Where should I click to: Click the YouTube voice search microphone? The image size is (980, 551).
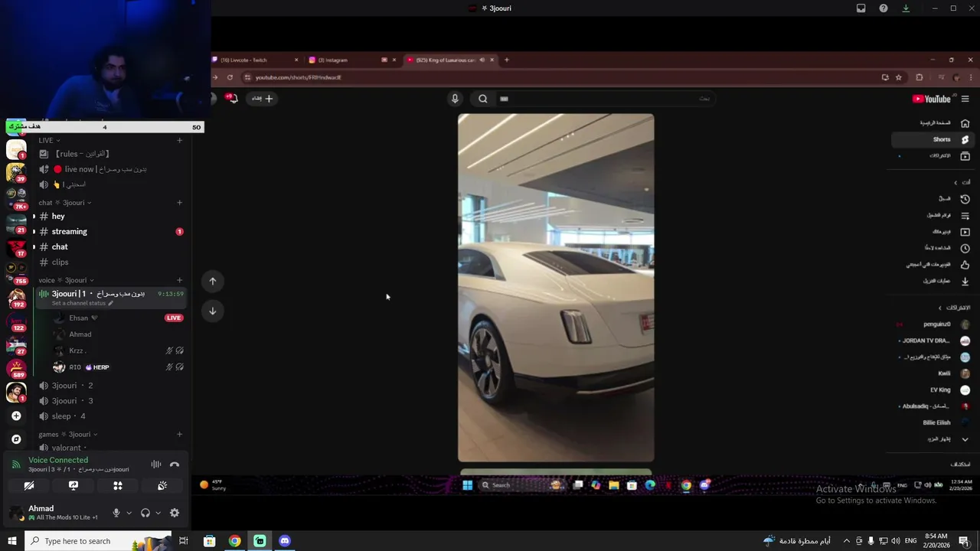pyautogui.click(x=455, y=98)
